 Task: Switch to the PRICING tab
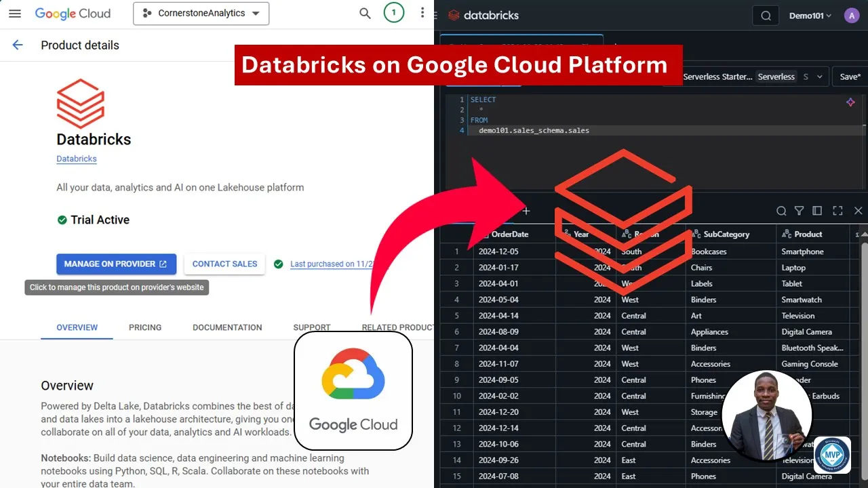[x=145, y=327]
